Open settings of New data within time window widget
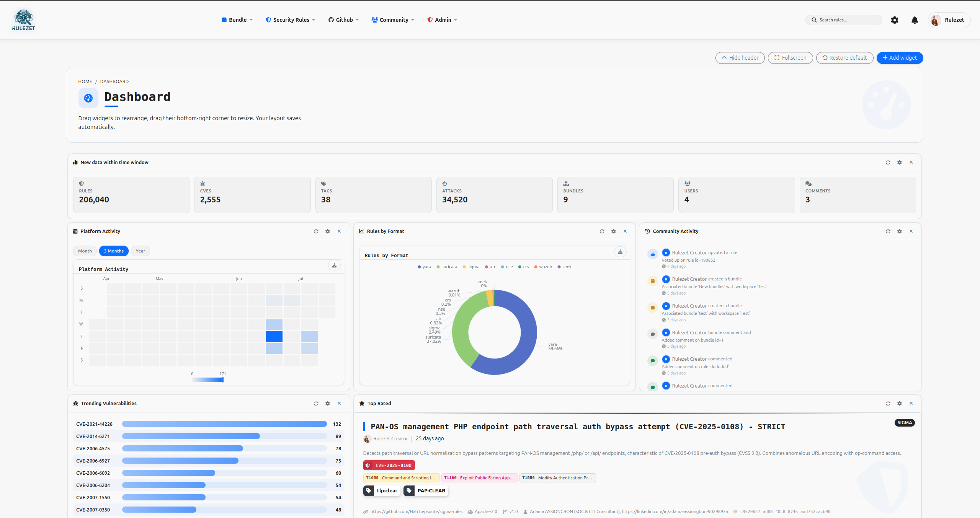980x518 pixels. pyautogui.click(x=899, y=163)
